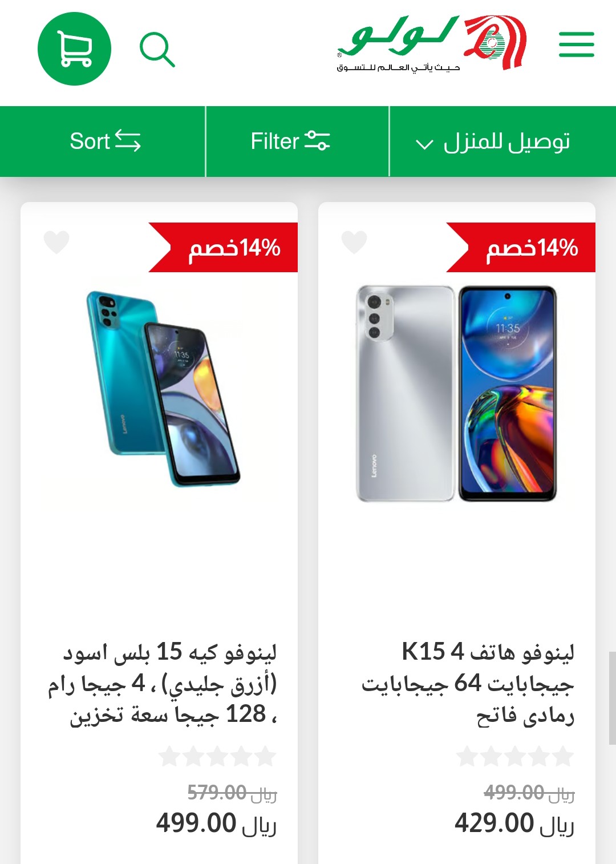This screenshot has height=864, width=616.
Task: Open the shopping cart
Action: (x=74, y=49)
